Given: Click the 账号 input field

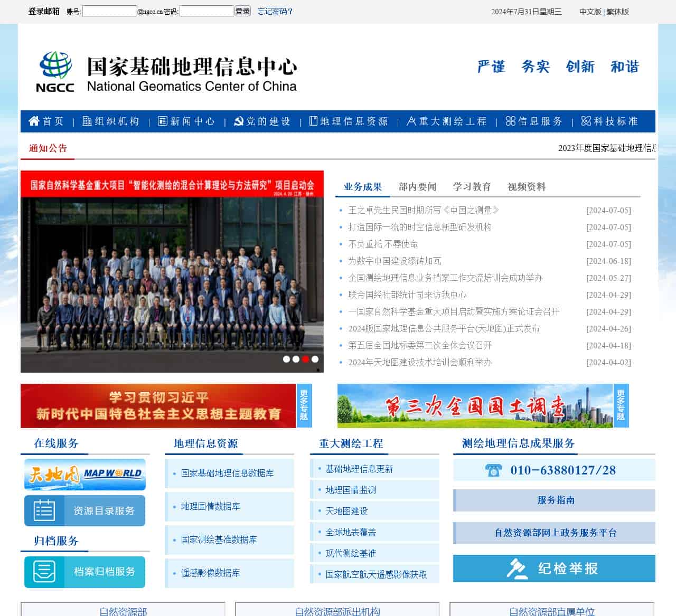Looking at the screenshot, I should (x=109, y=11).
